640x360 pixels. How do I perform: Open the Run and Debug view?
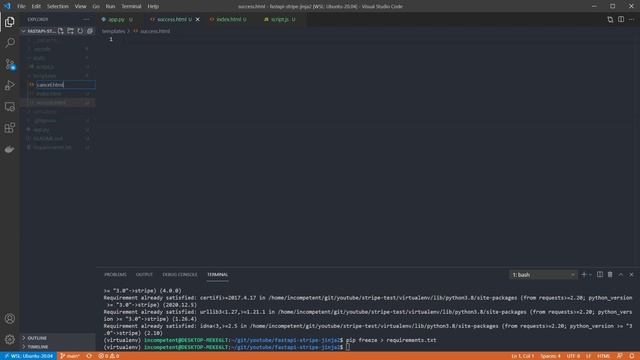(10, 85)
